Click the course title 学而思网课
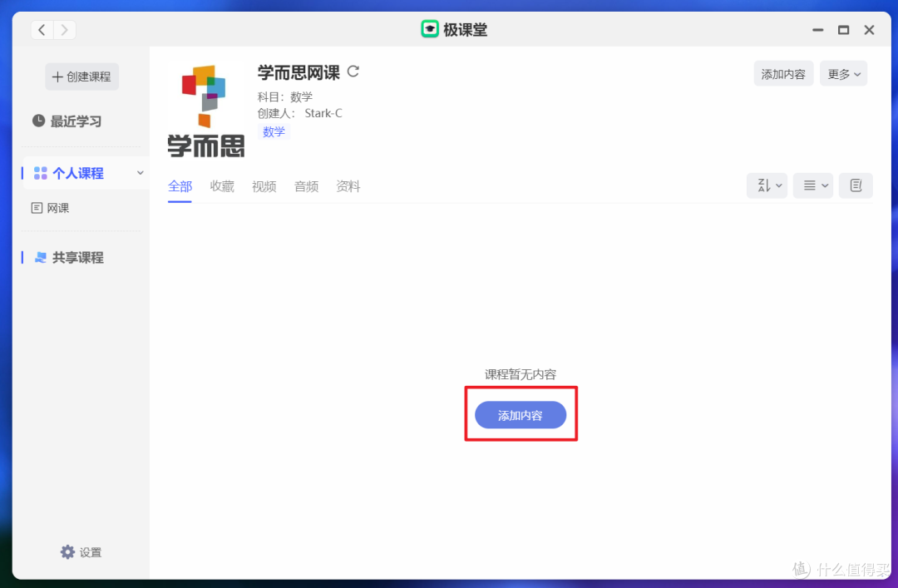 click(x=299, y=72)
